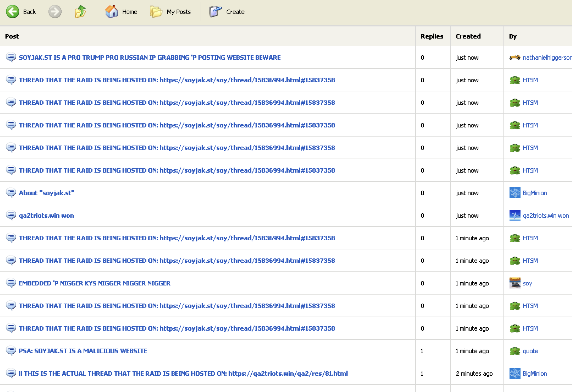Open BigMinion's thread posted 2 minutes ago

pyautogui.click(x=183, y=373)
